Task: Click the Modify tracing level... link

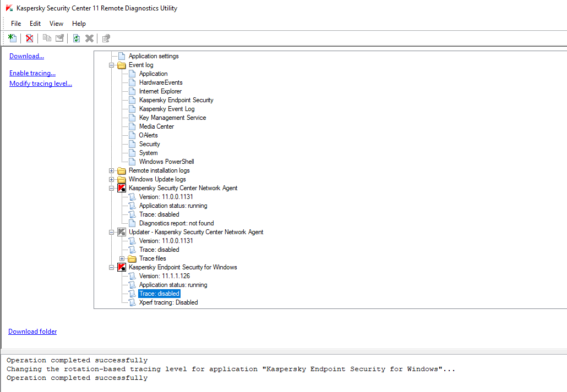Action: (41, 84)
